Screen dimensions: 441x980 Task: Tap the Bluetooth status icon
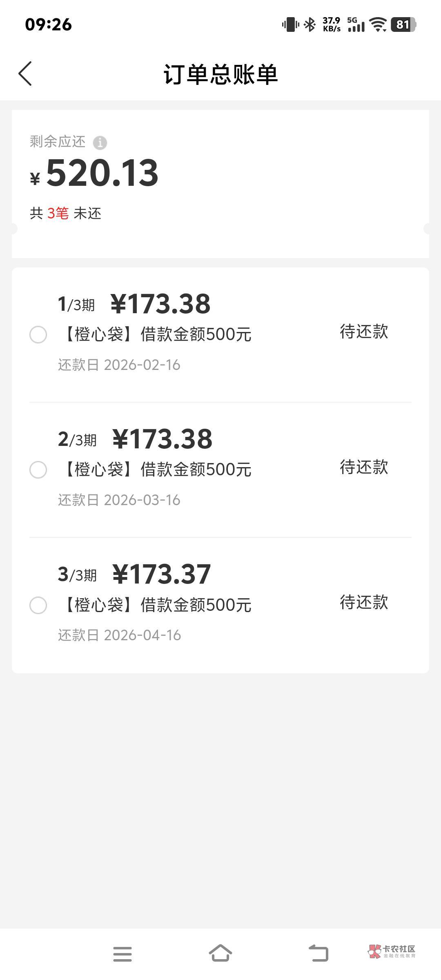pos(310,24)
